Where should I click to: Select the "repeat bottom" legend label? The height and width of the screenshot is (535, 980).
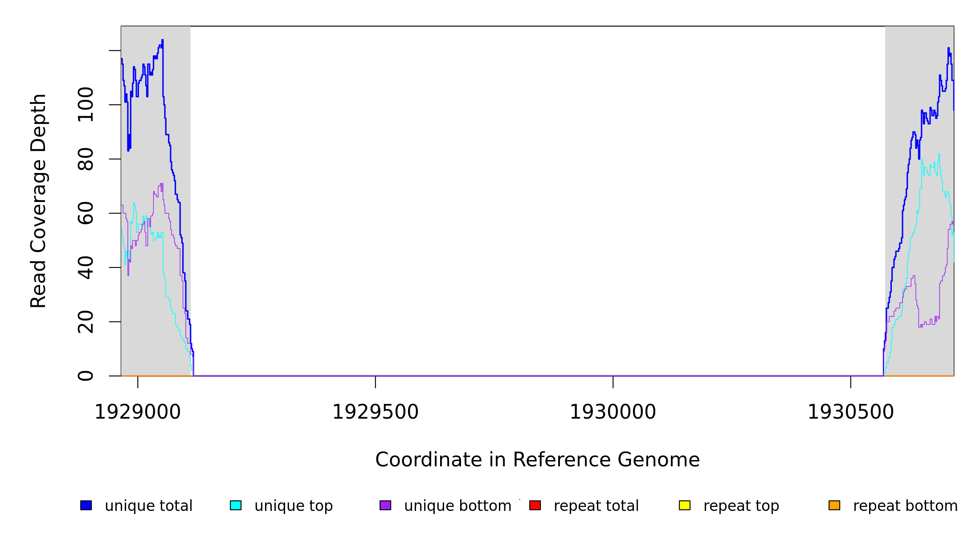coord(905,506)
